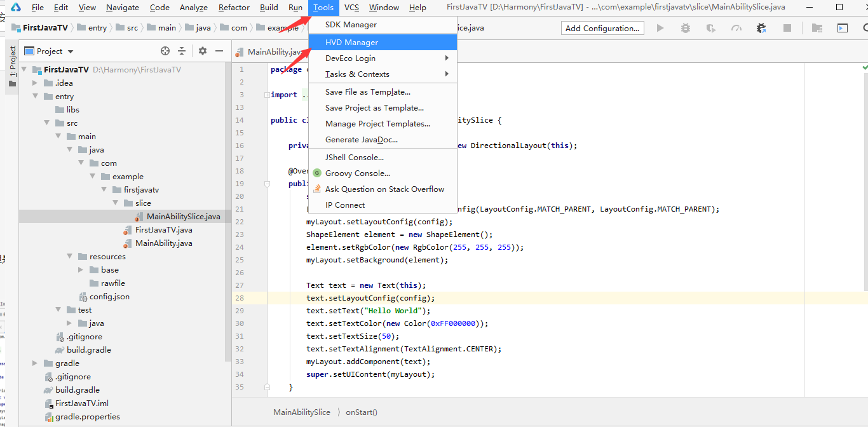Choose Save Project as Template...
Image resolution: width=868 pixels, height=427 pixels.
pyautogui.click(x=383, y=107)
